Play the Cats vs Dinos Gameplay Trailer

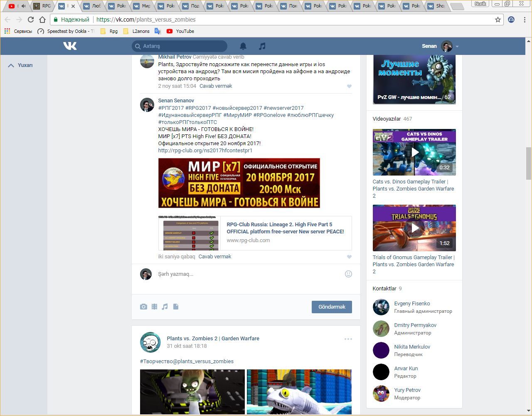click(x=414, y=152)
